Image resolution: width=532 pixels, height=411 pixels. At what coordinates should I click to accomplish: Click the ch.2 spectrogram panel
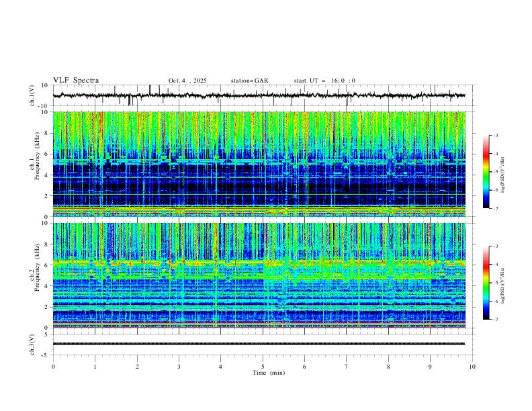pyautogui.click(x=259, y=275)
